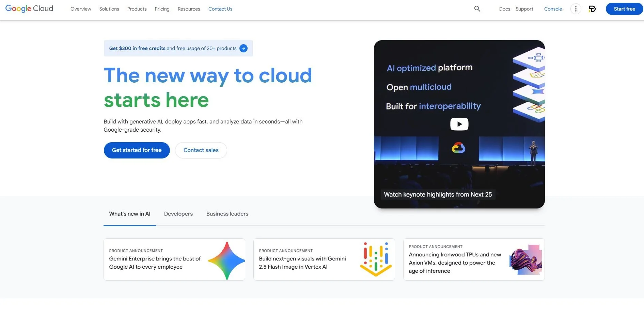Click the Start free button
The width and height of the screenshot is (644, 319).
coord(624,9)
